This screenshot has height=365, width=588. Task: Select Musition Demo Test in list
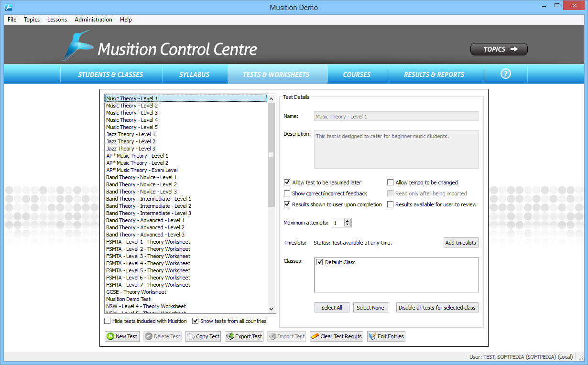(x=186, y=299)
